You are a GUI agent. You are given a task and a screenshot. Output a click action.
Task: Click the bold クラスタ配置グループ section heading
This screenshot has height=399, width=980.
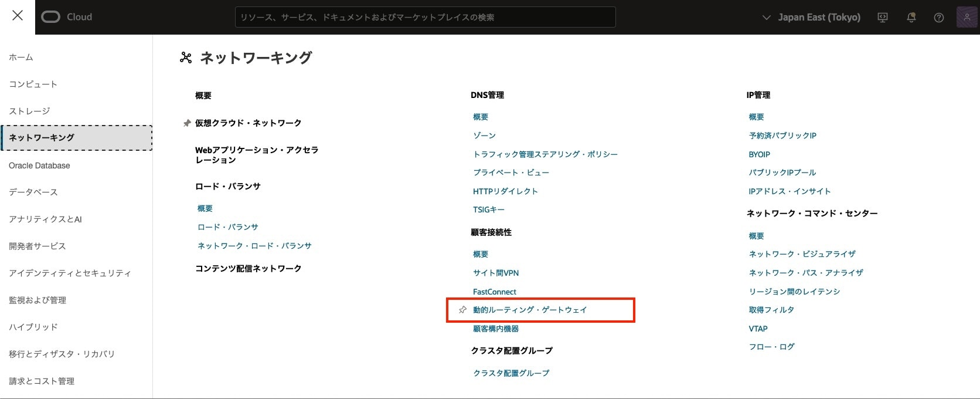point(512,351)
